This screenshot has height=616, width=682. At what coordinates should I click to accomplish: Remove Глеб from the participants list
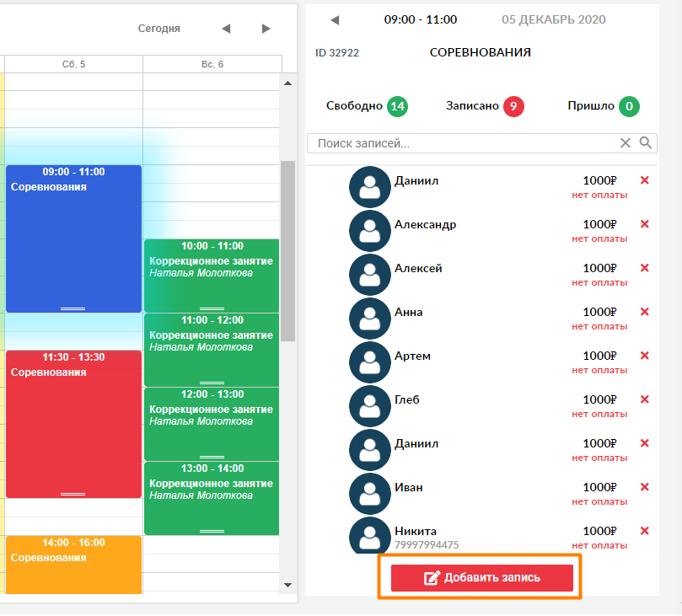[645, 399]
